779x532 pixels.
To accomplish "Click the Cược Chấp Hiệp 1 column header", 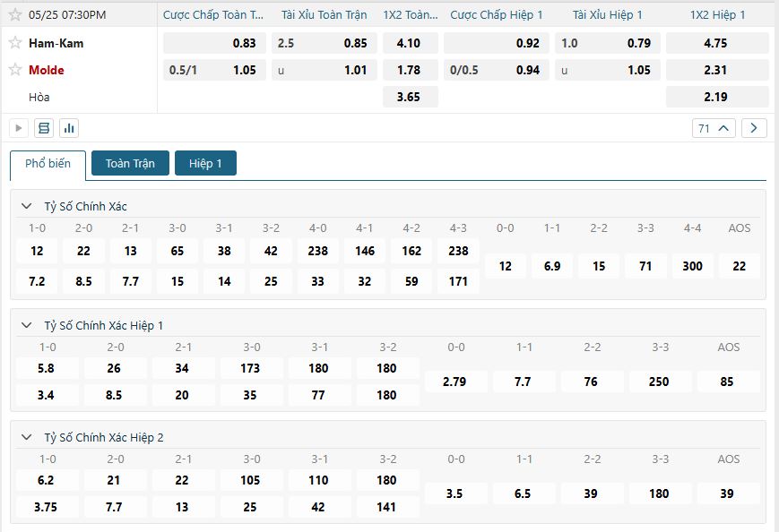I will pos(497,15).
